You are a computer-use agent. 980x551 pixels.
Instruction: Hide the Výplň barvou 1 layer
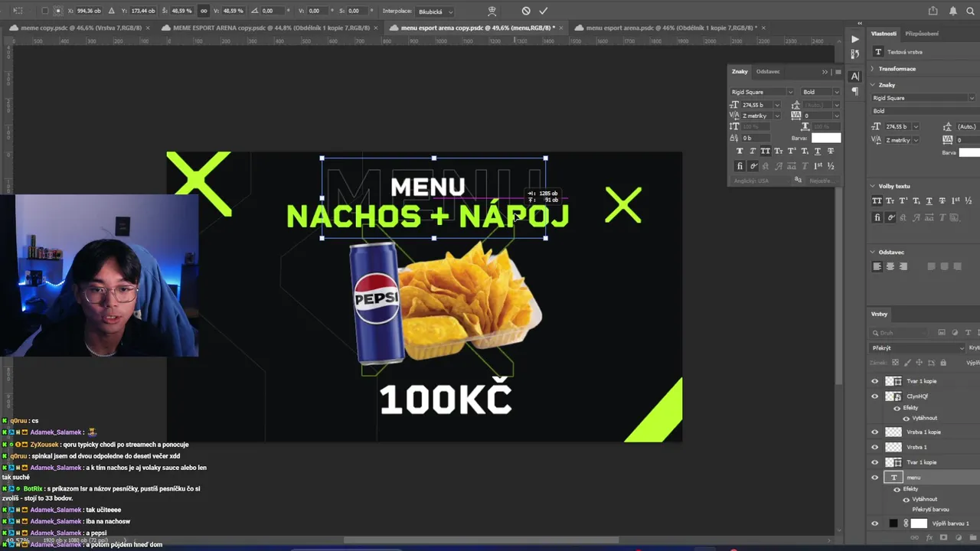875,523
